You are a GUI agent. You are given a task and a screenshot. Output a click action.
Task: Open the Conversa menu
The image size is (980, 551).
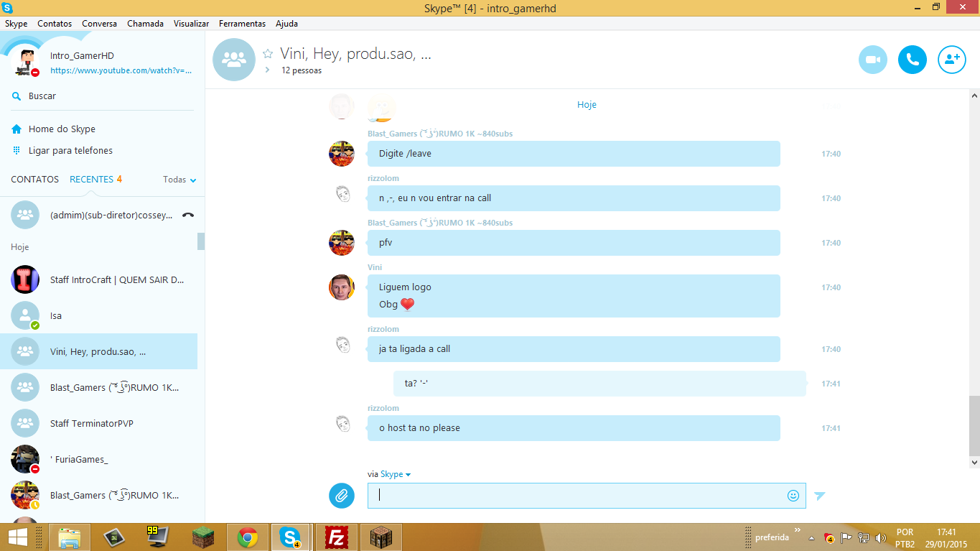(99, 24)
